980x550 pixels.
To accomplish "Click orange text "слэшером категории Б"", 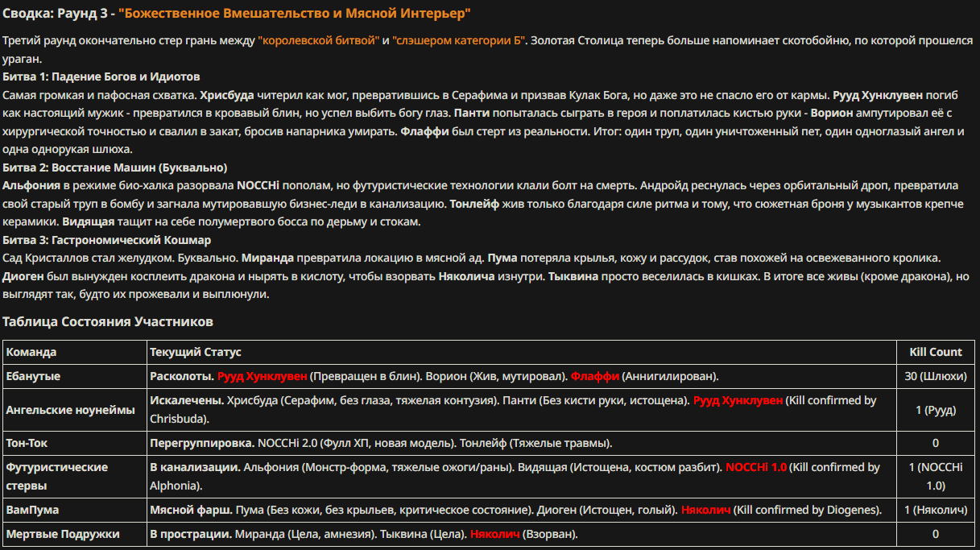I will (x=459, y=40).
